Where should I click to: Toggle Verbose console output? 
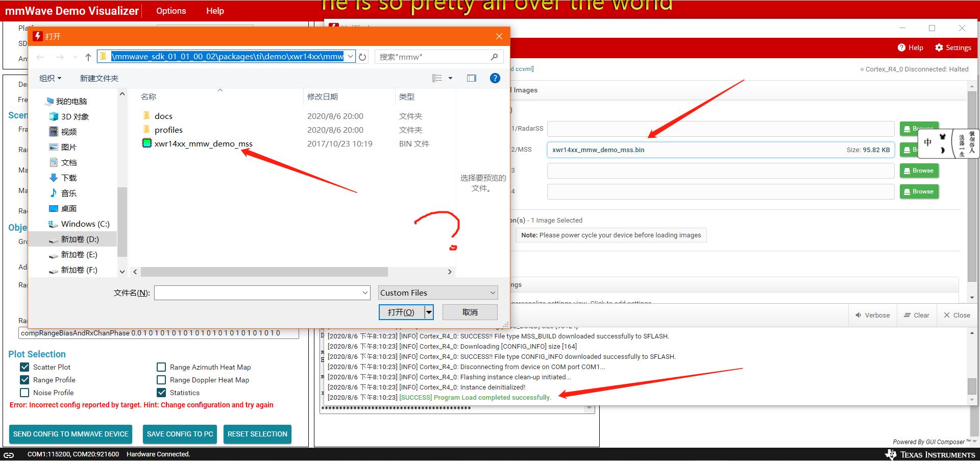click(872, 315)
